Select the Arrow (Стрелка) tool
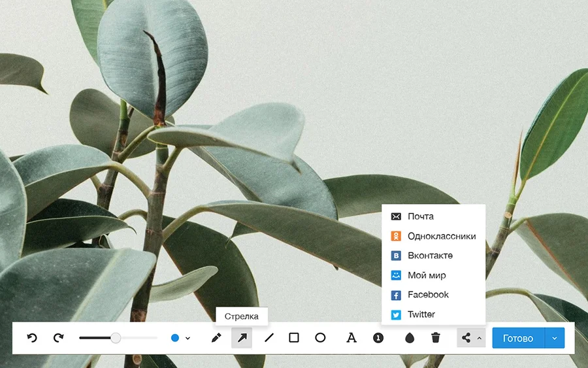588x368 pixels. coord(242,338)
